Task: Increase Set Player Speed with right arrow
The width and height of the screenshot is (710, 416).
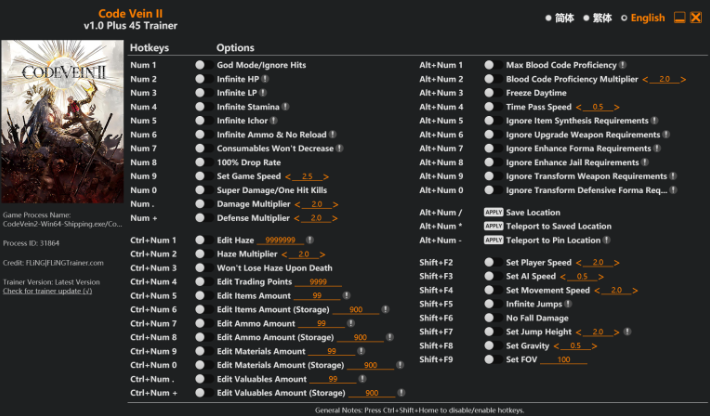Action: 616,263
